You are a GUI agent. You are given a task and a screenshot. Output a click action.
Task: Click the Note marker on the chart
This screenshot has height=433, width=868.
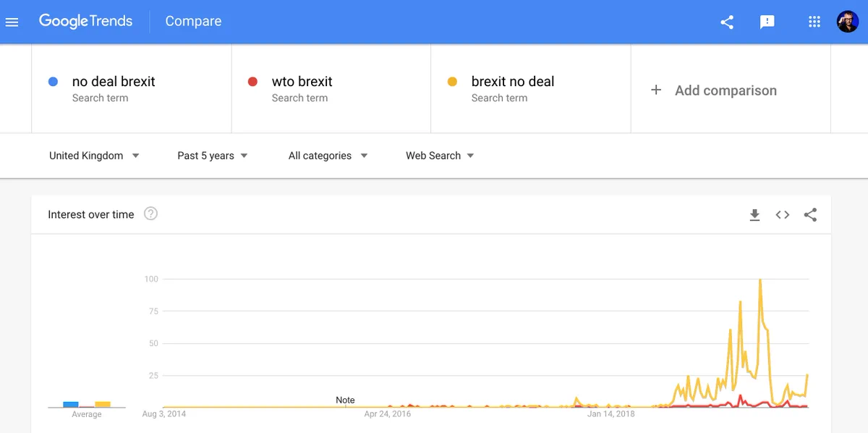345,400
